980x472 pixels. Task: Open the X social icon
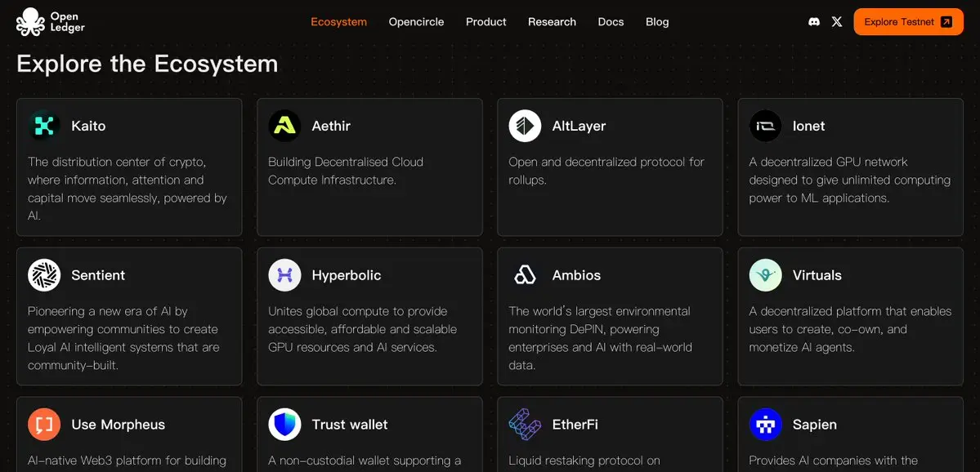(x=837, y=22)
